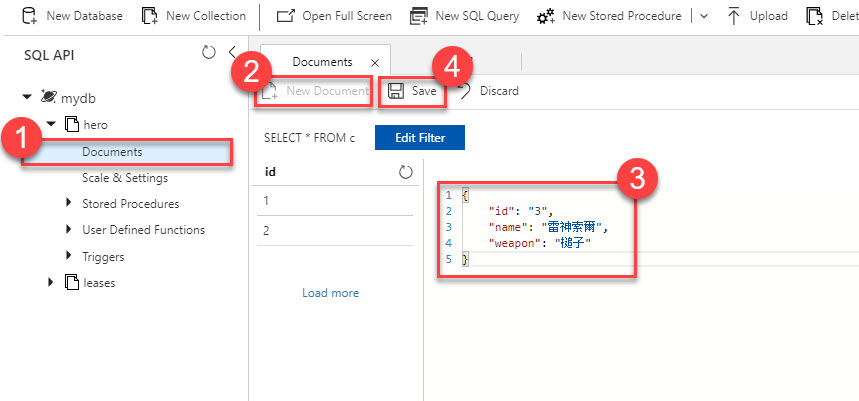Image resolution: width=859 pixels, height=401 pixels.
Task: Click the Edit Filter button
Action: point(419,137)
